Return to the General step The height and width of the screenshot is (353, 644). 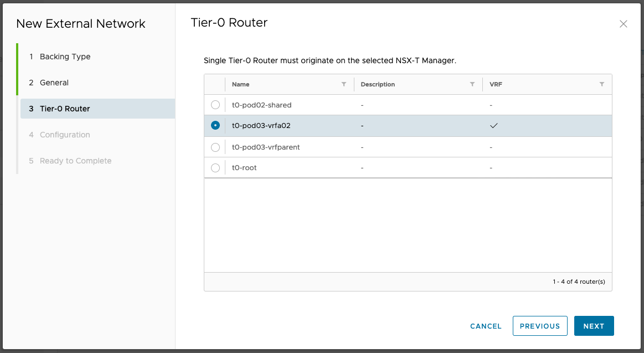pyautogui.click(x=54, y=83)
